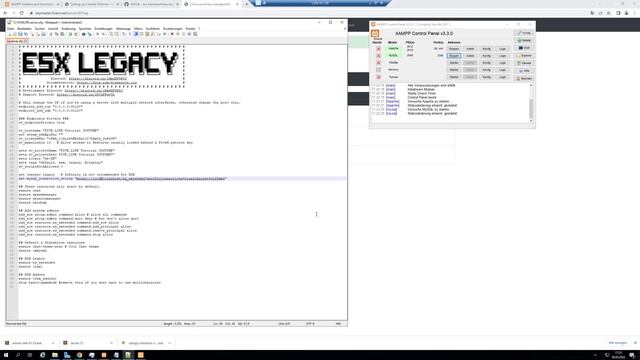Click the browser back arrow
The image size is (640, 360).
pos(5,13)
